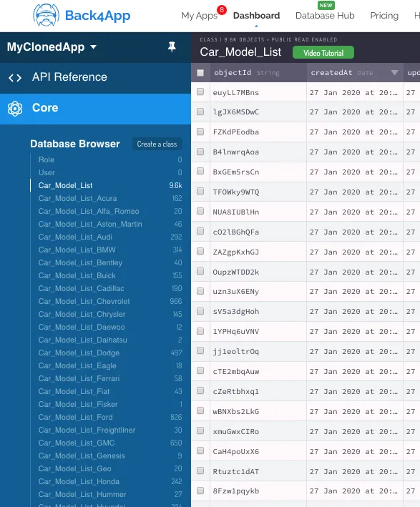Click the My Apps notification badge
The image size is (420, 507).
tap(222, 10)
